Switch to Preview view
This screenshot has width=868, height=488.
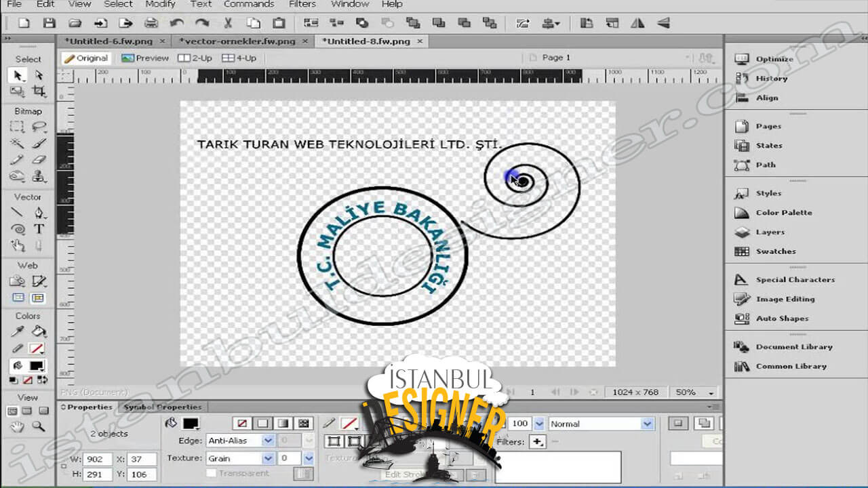(145, 58)
